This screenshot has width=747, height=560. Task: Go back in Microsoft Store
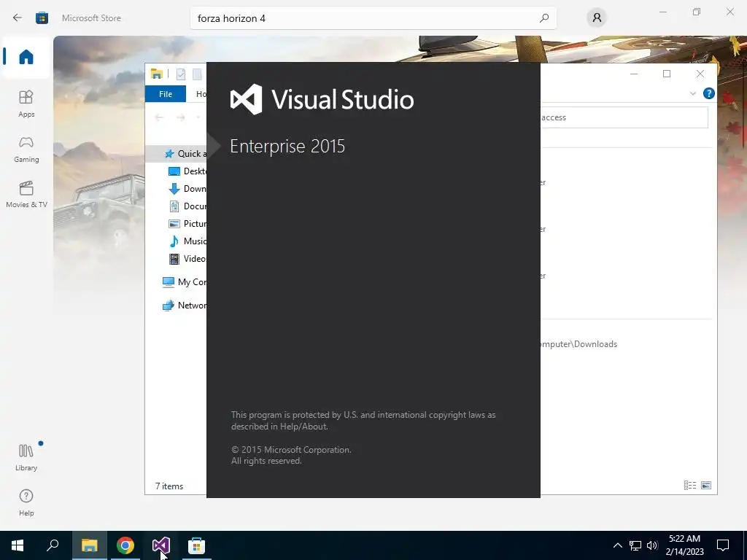point(18,18)
